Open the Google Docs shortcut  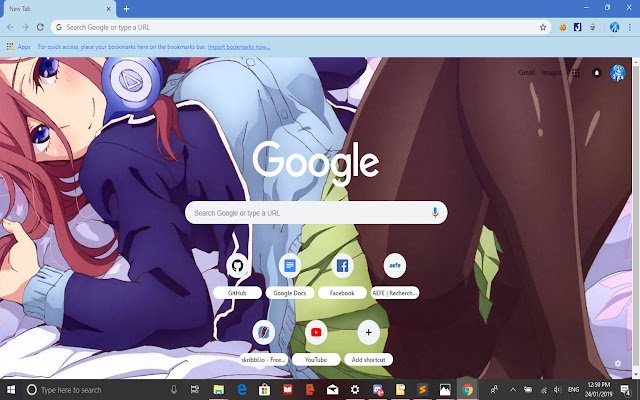tap(289, 276)
